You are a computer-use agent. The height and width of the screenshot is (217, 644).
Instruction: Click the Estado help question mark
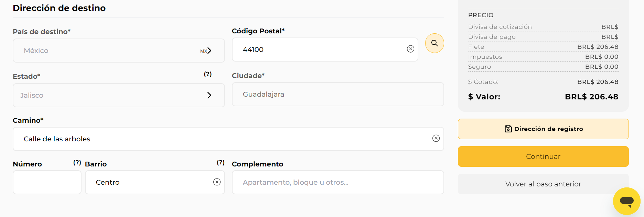pos(208,74)
